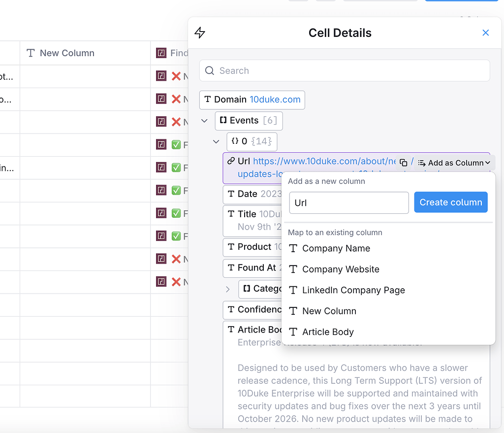Click the Events array bracket icon

(x=223, y=120)
